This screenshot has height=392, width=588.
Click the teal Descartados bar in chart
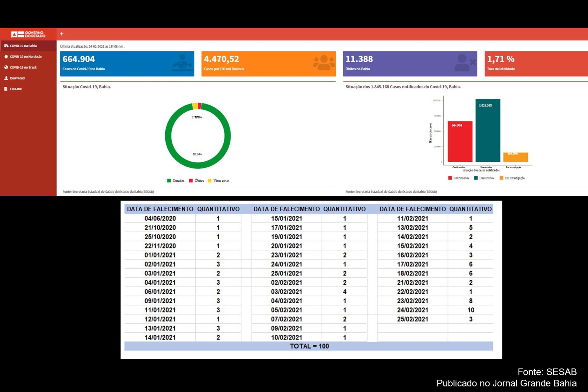point(488,130)
